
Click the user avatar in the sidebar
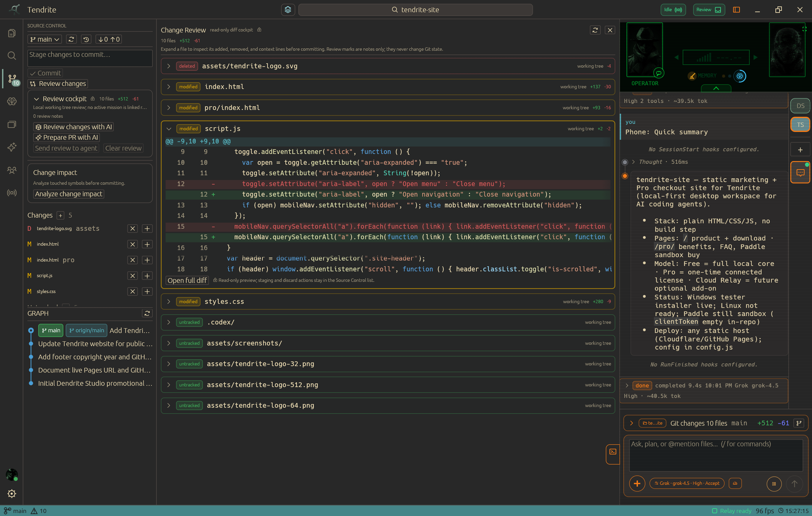pos(12,475)
